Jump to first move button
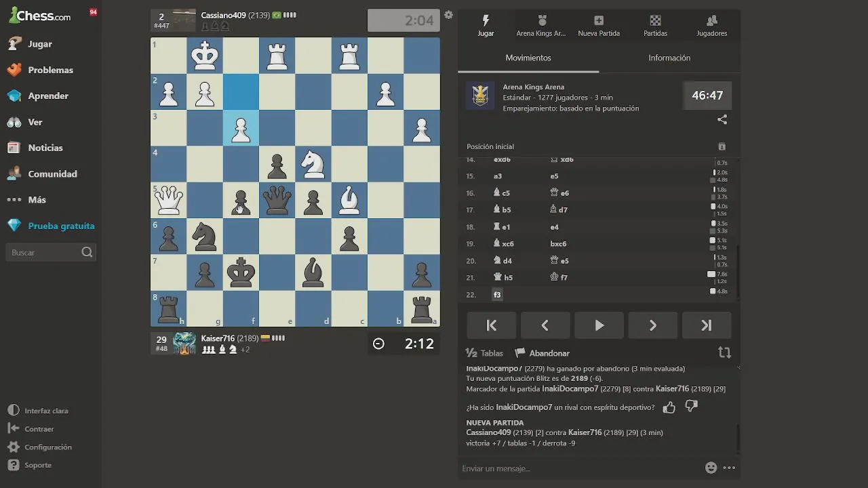Image resolution: width=868 pixels, height=488 pixels. point(492,325)
